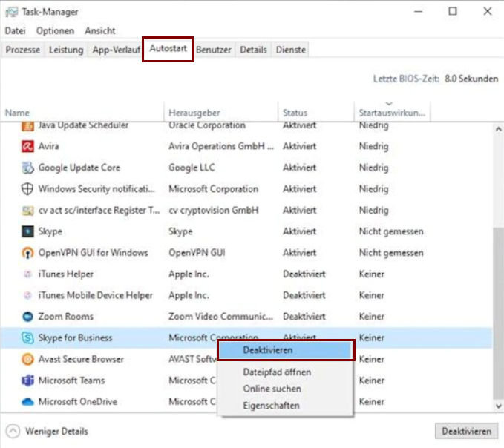
Task: Click the OpenVPN GUI icon
Action: click(x=27, y=253)
